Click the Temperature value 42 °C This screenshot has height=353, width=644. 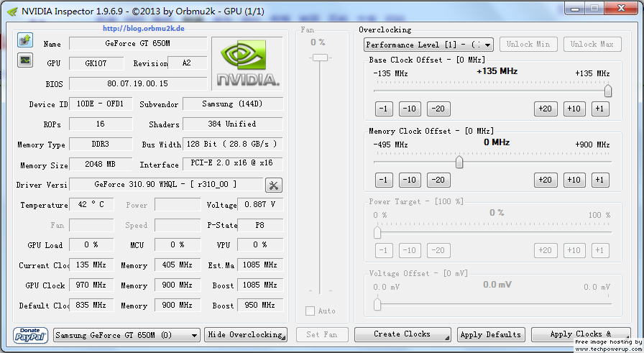(x=91, y=205)
